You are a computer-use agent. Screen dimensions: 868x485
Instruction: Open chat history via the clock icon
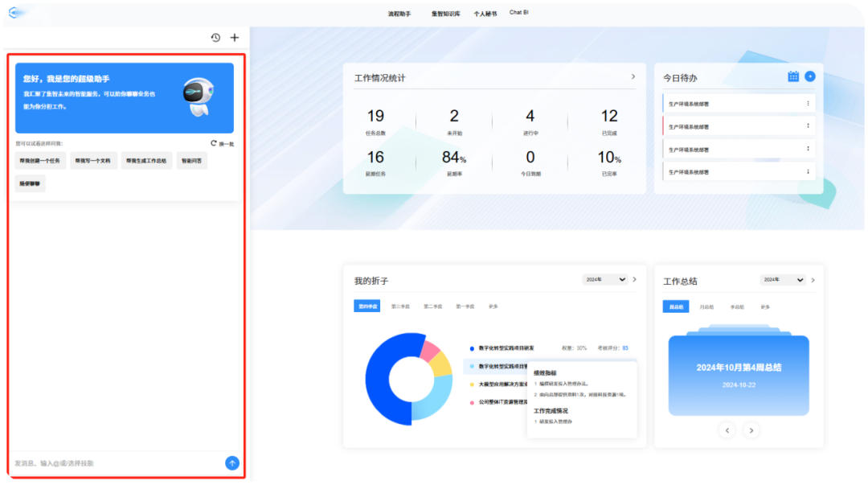[215, 38]
